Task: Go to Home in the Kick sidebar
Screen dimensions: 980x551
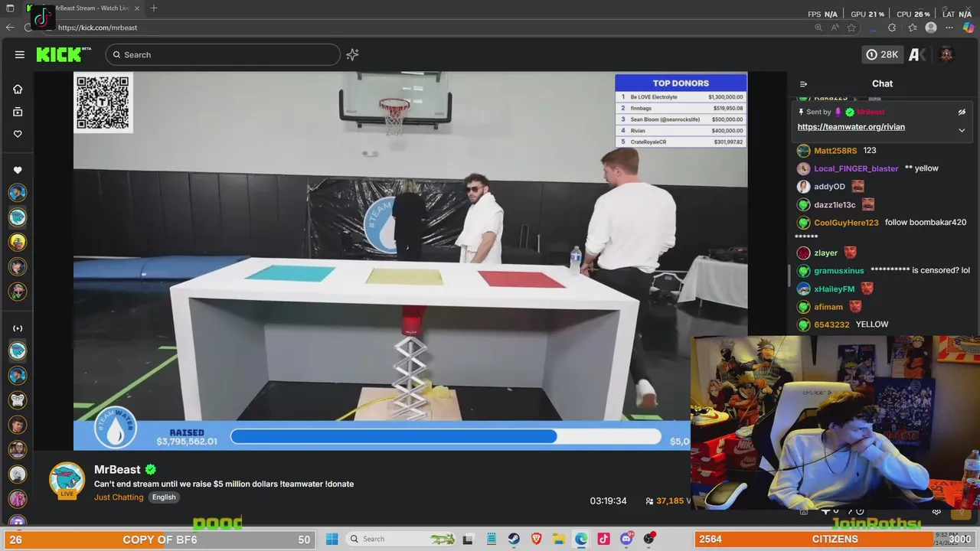Action: [x=18, y=89]
